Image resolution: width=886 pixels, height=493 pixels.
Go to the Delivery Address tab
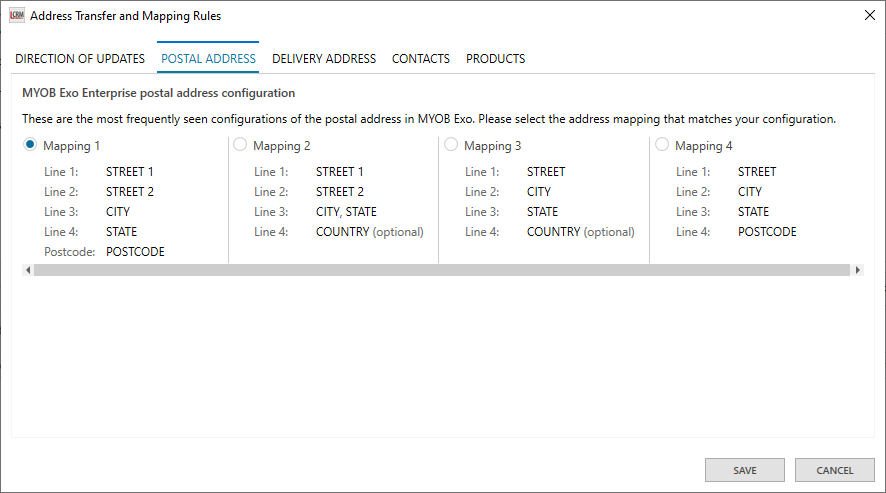(x=324, y=59)
